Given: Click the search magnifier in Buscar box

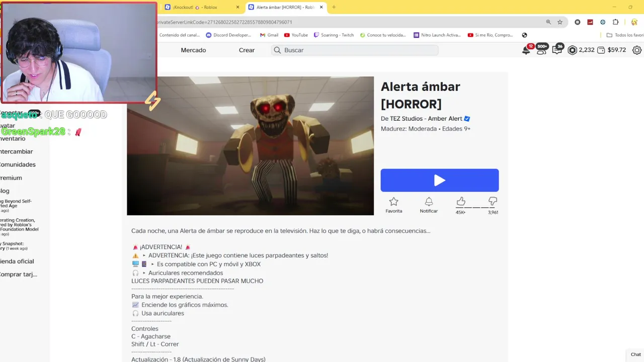Looking at the screenshot, I should [277, 50].
